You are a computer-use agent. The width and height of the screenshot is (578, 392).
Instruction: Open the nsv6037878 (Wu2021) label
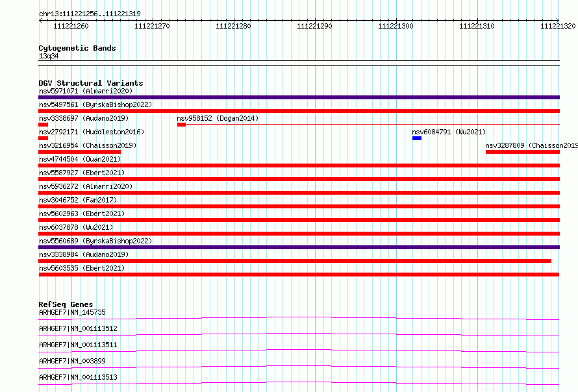point(76,227)
